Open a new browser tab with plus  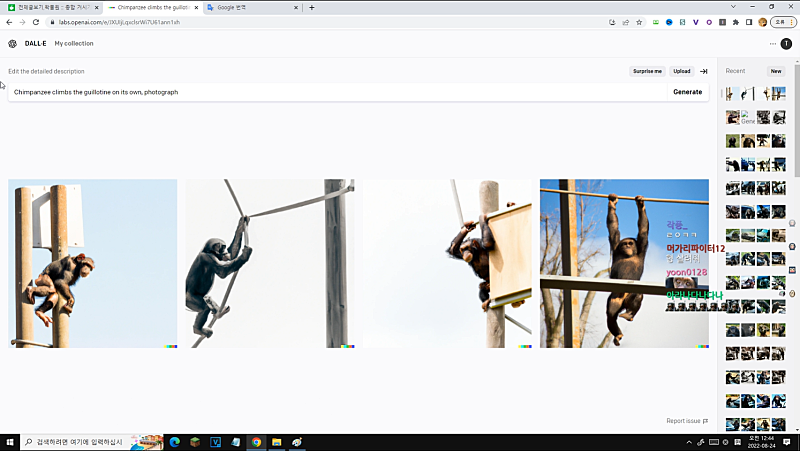coord(312,8)
